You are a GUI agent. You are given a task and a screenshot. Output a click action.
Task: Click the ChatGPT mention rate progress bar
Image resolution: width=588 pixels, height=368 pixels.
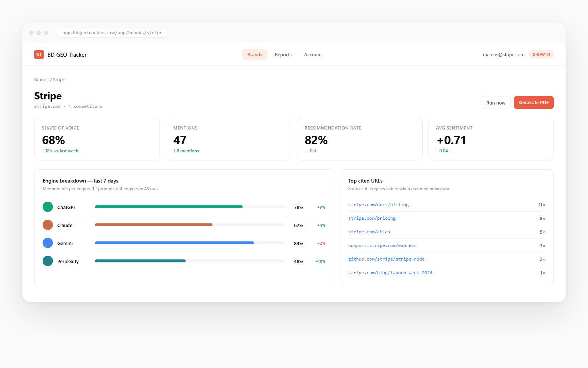(190, 207)
